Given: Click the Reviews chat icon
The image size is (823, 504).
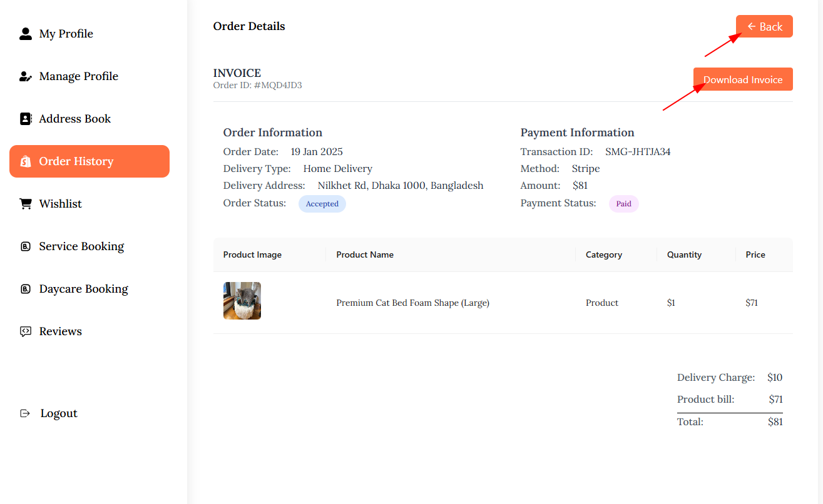Looking at the screenshot, I should [26, 331].
